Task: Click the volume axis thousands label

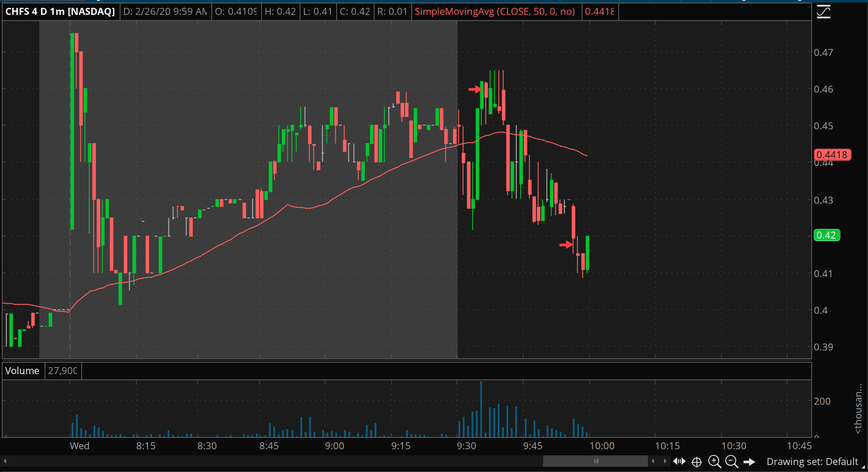Action: point(858,409)
